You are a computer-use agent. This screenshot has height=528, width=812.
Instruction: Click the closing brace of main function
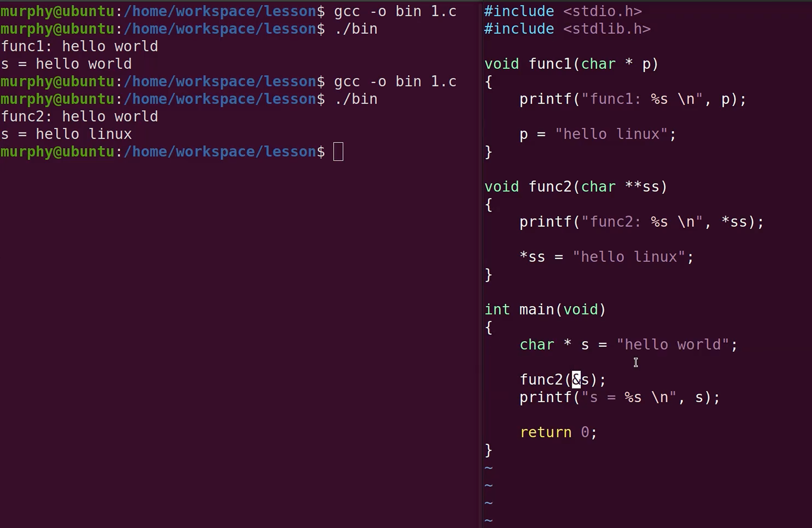click(x=488, y=450)
